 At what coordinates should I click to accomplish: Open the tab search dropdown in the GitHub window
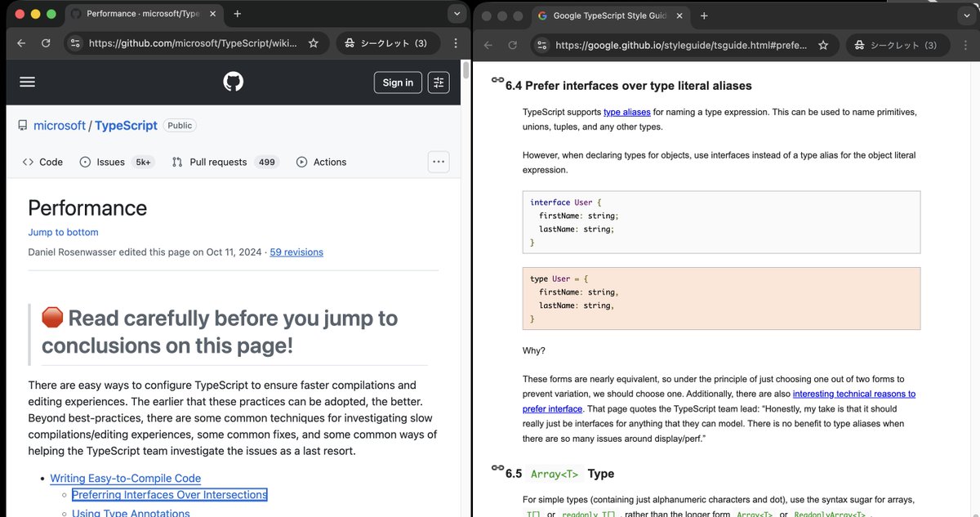(x=456, y=14)
